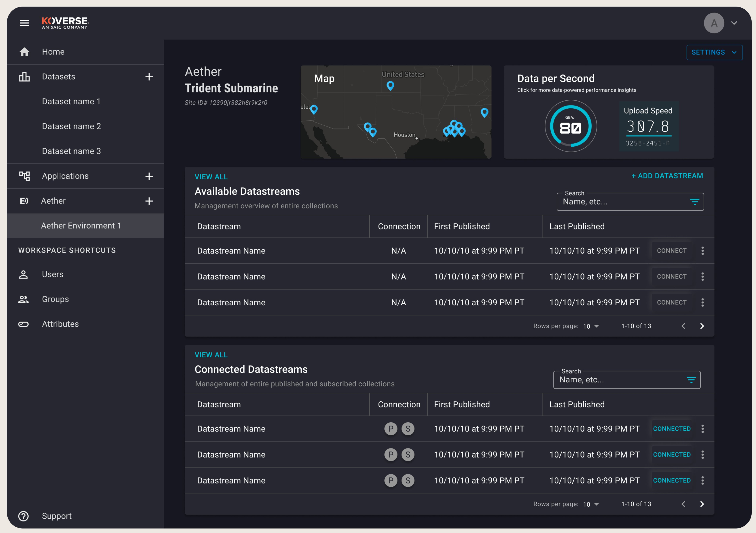Add a new application with plus icon
This screenshot has width=756, height=533.
point(149,176)
